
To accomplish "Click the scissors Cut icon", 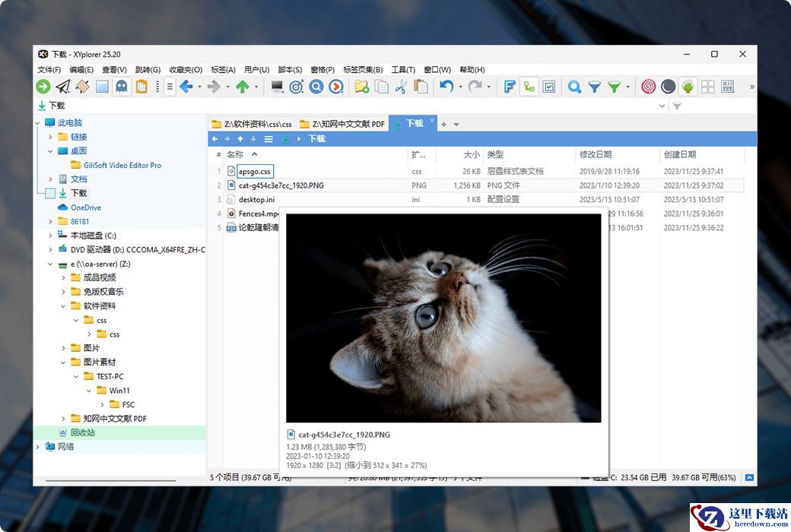I will tap(401, 87).
